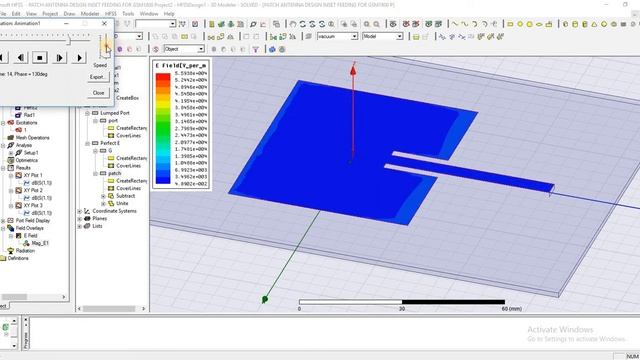Click the Coordinate Systems icon
The height and width of the screenshot is (360, 640).
coord(87,211)
